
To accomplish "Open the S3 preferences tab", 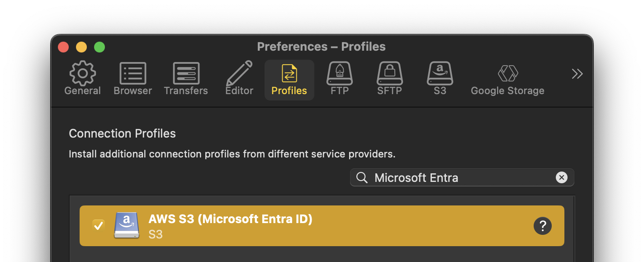I will [440, 79].
